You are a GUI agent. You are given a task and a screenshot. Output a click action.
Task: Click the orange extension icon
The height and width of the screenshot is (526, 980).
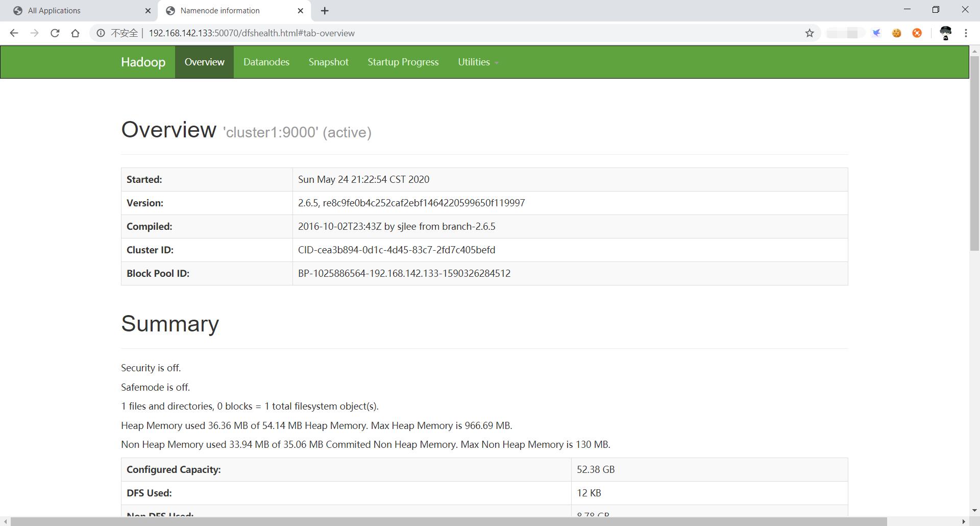(x=917, y=33)
